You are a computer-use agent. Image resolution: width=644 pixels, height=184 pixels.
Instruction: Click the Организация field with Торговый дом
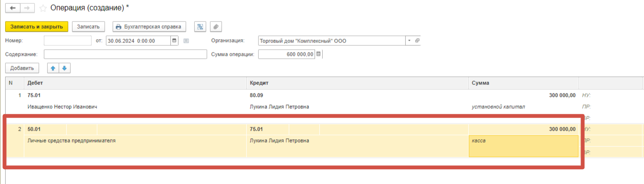click(332, 41)
